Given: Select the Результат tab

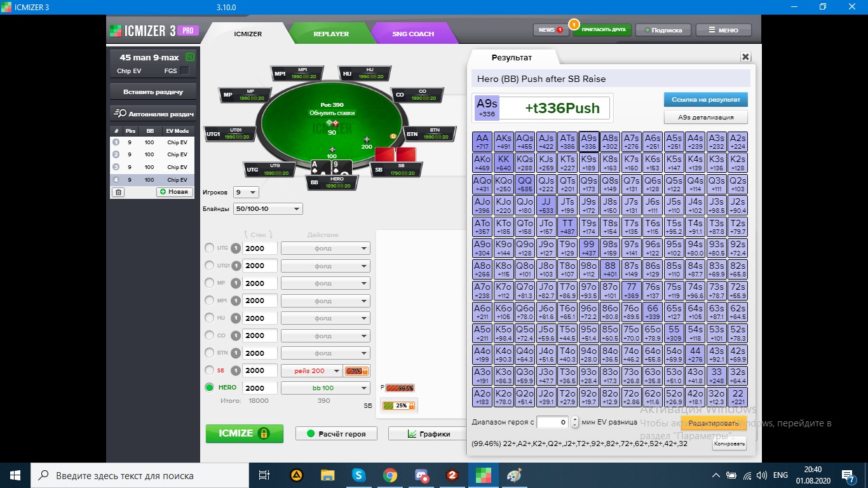Looking at the screenshot, I should 512,58.
